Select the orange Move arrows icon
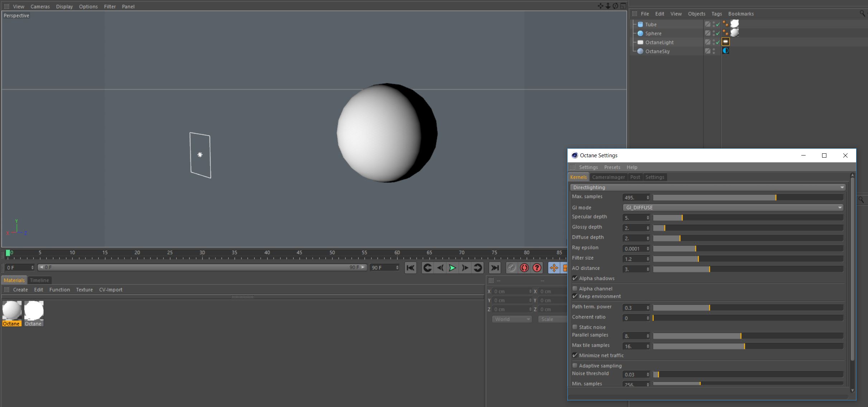This screenshot has width=868, height=407. [x=554, y=268]
